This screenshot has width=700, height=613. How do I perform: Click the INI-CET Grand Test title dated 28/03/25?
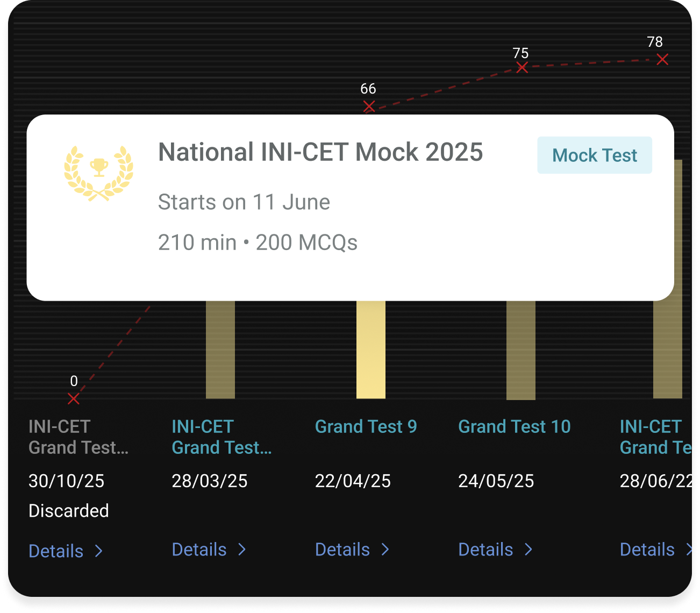tap(222, 437)
